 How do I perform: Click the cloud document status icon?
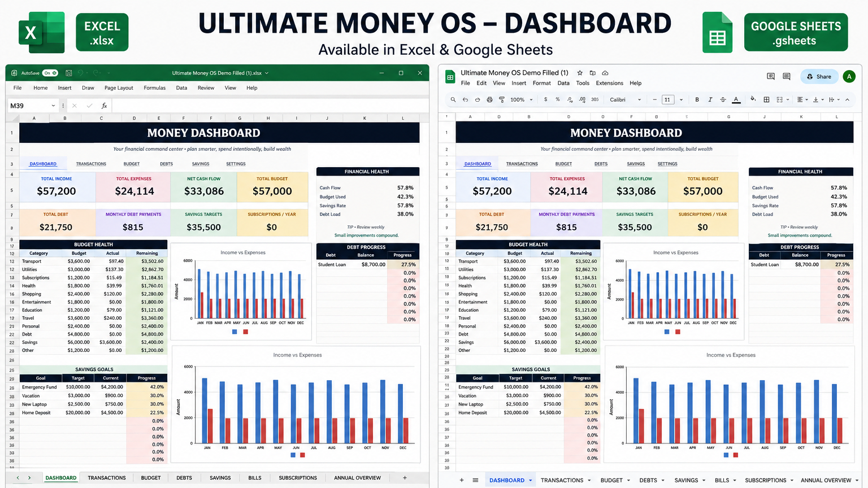tap(605, 73)
